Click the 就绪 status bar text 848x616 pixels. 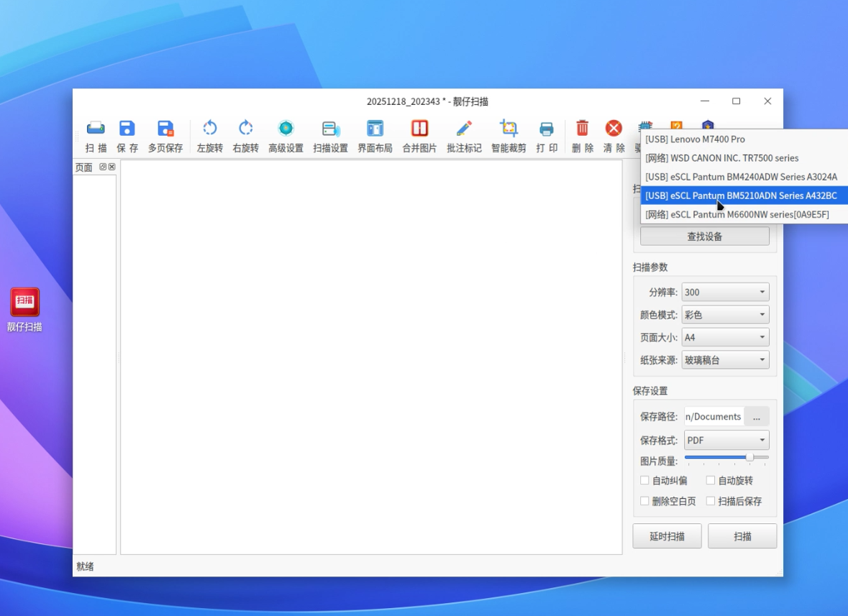click(85, 566)
